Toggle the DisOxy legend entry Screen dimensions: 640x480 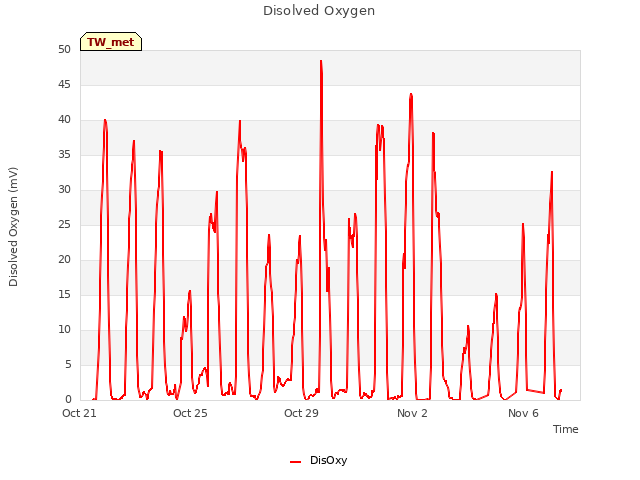(x=318, y=460)
